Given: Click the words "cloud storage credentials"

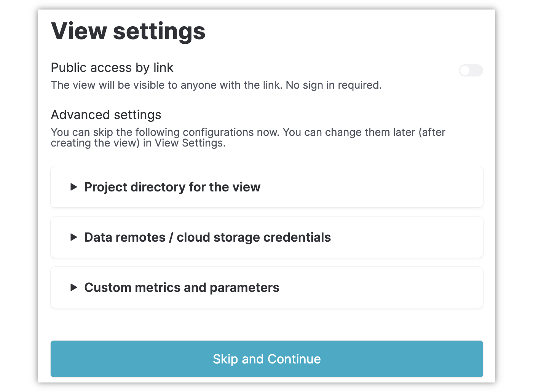Looking at the screenshot, I should pyautogui.click(x=254, y=237).
